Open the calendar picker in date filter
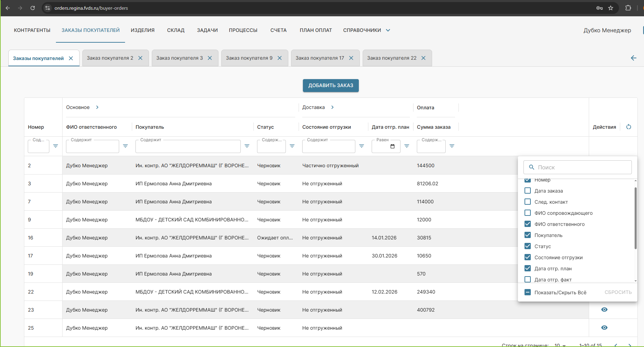The height and width of the screenshot is (347, 644). coord(393,146)
